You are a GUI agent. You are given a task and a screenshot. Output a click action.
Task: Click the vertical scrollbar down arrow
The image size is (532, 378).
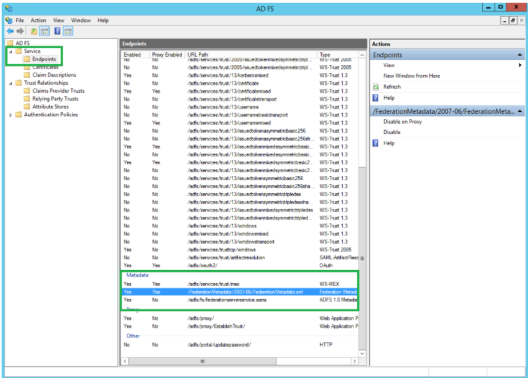(362, 354)
